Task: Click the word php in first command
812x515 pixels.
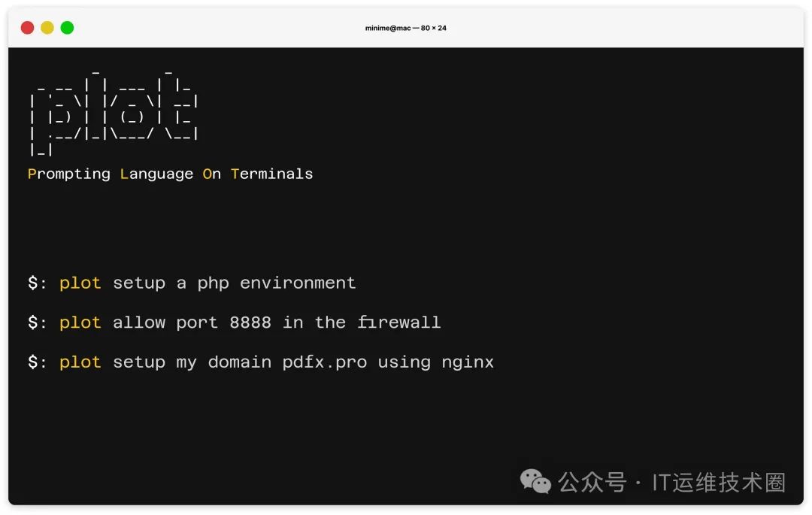Action: [x=213, y=283]
